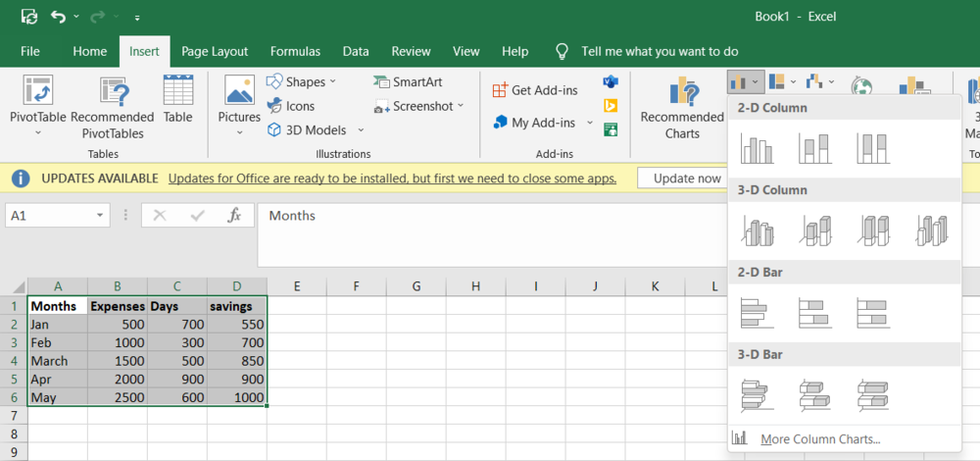Open Recommended PivotTables
The height and width of the screenshot is (461, 980).
(x=113, y=108)
